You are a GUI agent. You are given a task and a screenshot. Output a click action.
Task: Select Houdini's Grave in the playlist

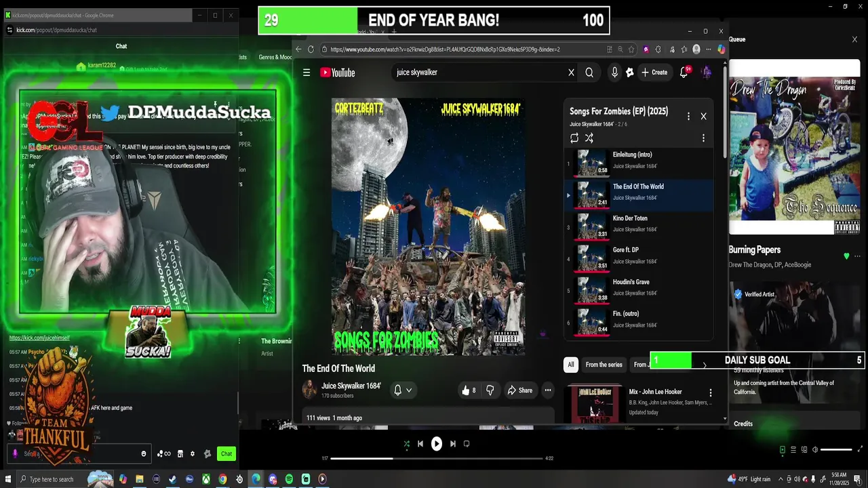click(638, 290)
